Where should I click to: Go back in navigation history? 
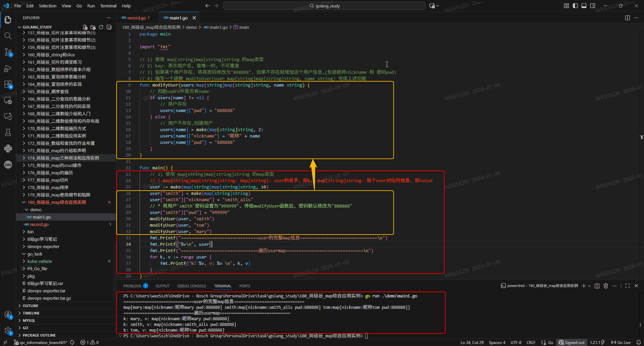click(x=207, y=6)
